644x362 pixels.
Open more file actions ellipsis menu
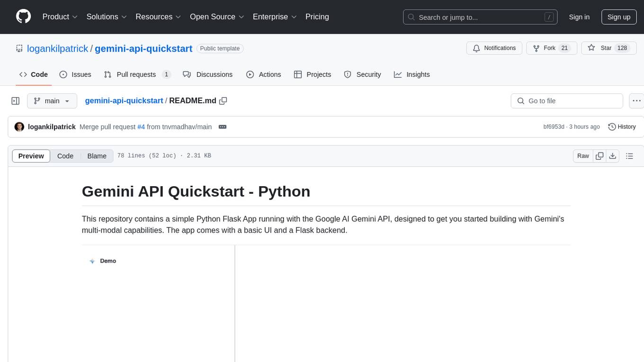tap(636, 101)
